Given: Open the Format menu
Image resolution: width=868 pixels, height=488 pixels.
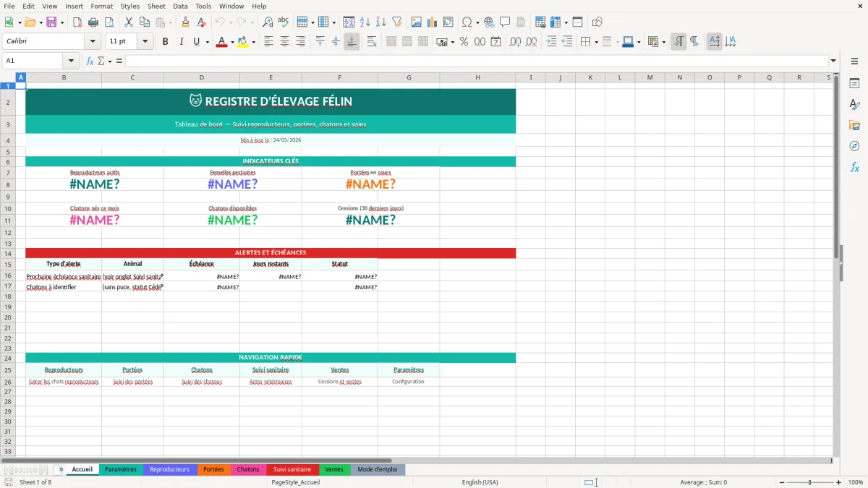Looking at the screenshot, I should tap(102, 6).
